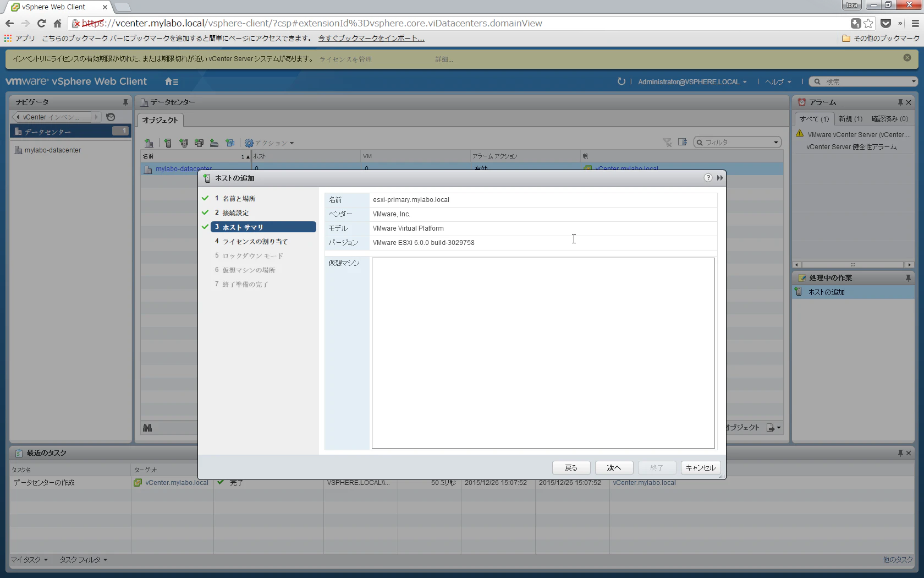Select mylabo-datacenter in the navigator tree
The image size is (924, 578).
coord(53,150)
